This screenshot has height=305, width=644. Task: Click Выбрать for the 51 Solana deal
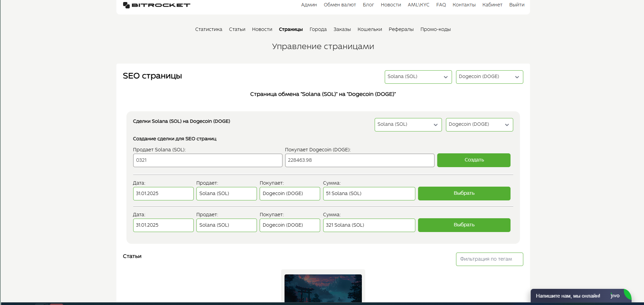[464, 193]
